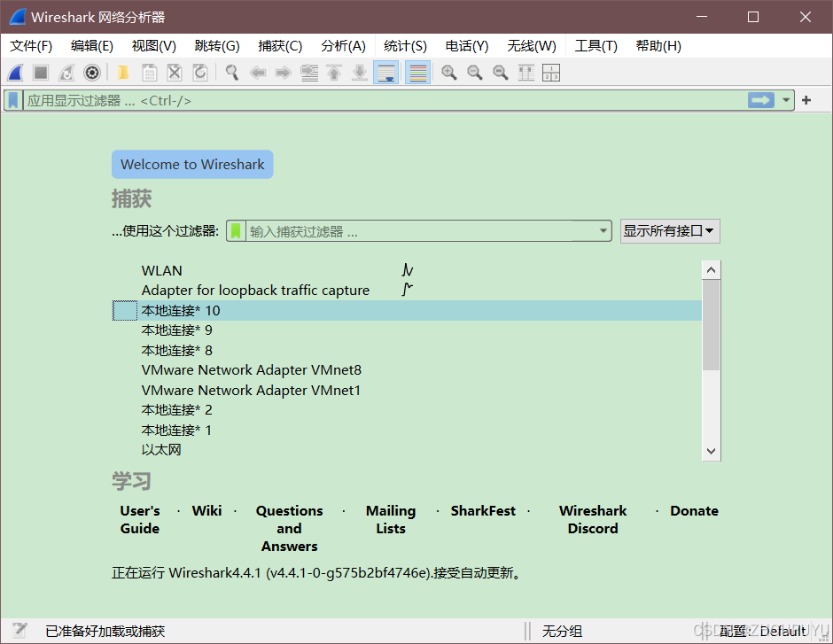The height and width of the screenshot is (644, 833).
Task: Go forward to next packet arrow
Action: (x=284, y=73)
